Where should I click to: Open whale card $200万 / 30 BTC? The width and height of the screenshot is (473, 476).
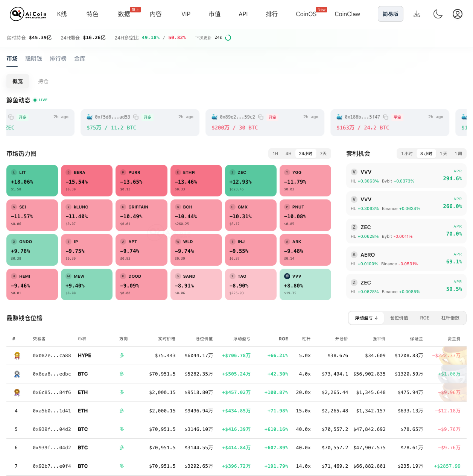(265, 123)
